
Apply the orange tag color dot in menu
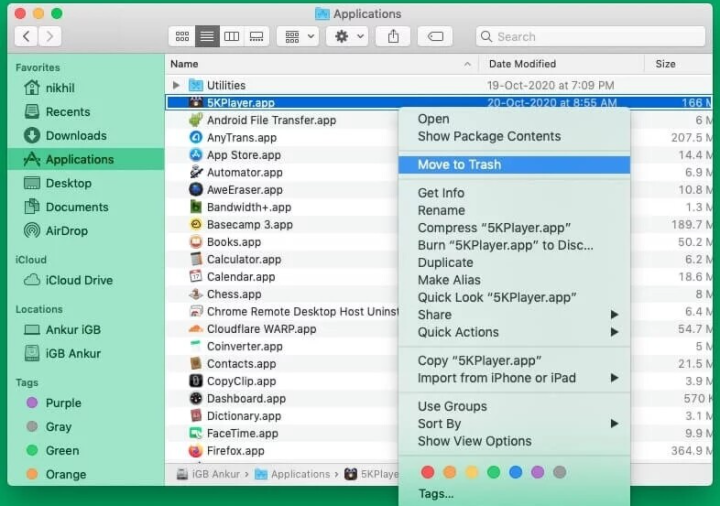tap(450, 472)
